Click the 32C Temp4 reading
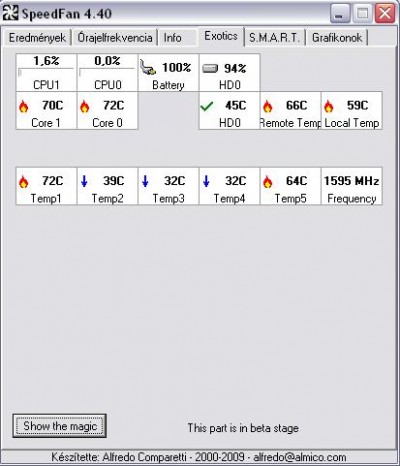This screenshot has width=400, height=466. [x=235, y=181]
